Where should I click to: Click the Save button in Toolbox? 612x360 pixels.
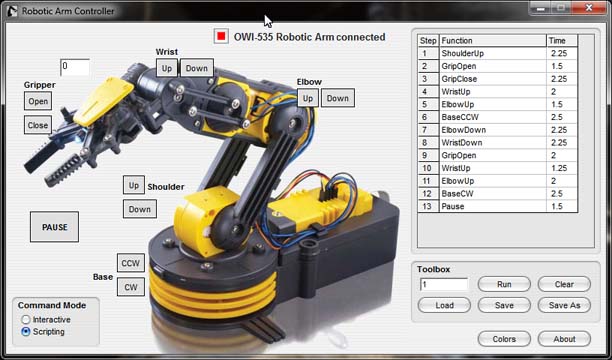pyautogui.click(x=504, y=305)
